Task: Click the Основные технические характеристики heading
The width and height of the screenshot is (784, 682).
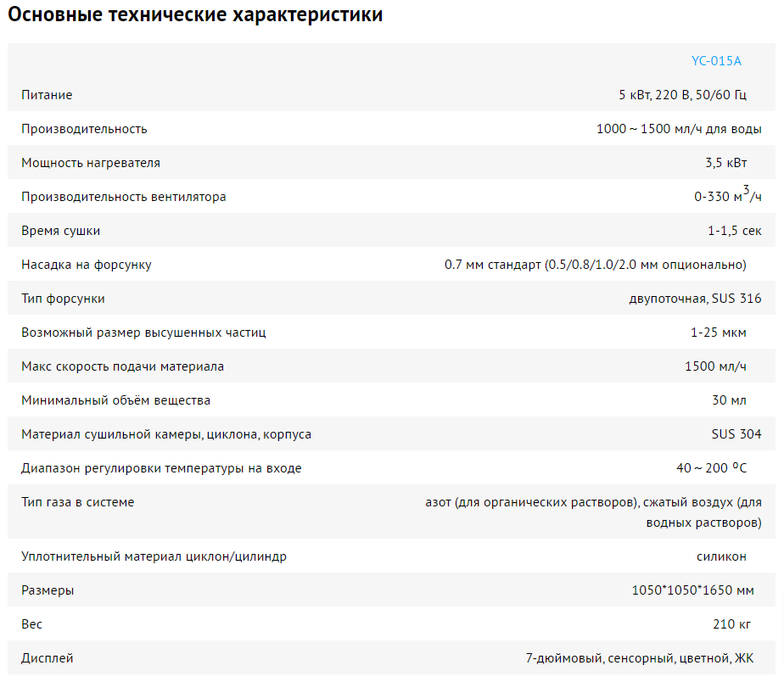Action: click(195, 14)
